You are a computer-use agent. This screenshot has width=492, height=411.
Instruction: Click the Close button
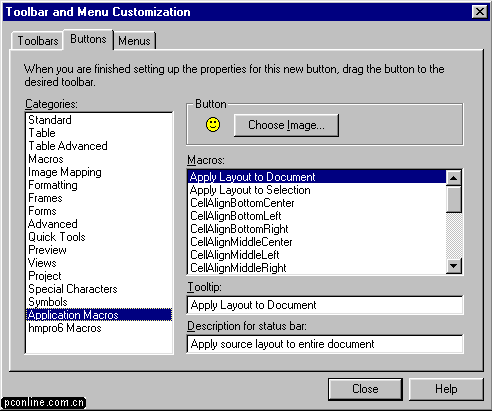coord(365,389)
